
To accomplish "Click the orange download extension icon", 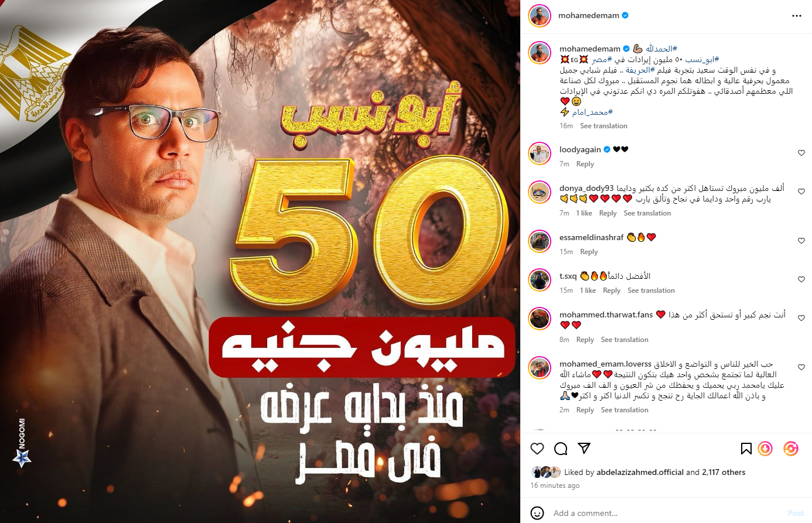I will point(765,449).
